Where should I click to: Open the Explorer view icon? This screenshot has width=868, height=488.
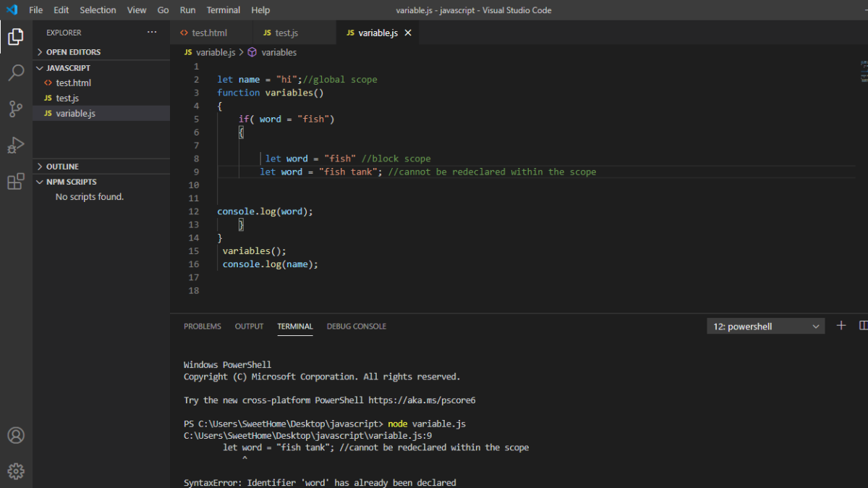click(15, 36)
